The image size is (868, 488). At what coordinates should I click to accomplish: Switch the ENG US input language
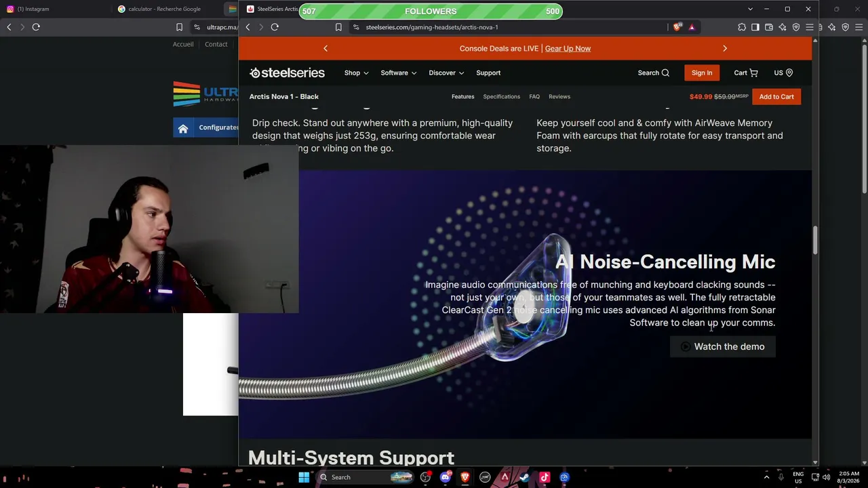(798, 477)
